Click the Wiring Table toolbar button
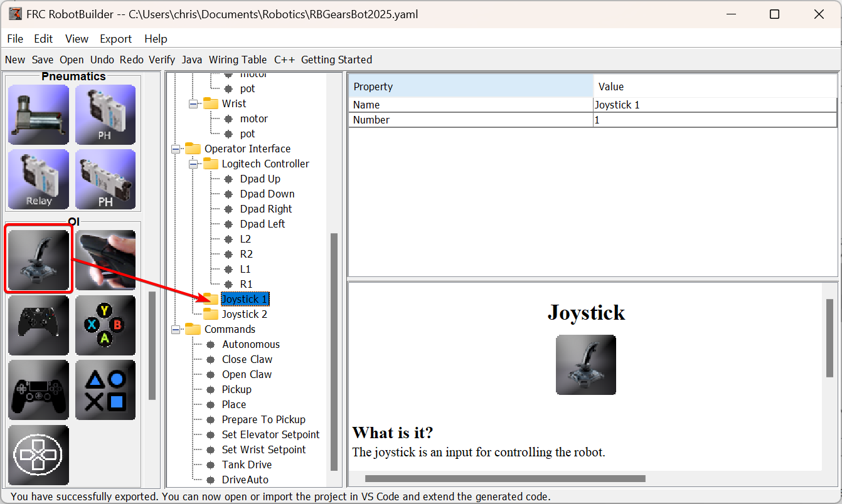This screenshot has width=842, height=504. tap(238, 60)
